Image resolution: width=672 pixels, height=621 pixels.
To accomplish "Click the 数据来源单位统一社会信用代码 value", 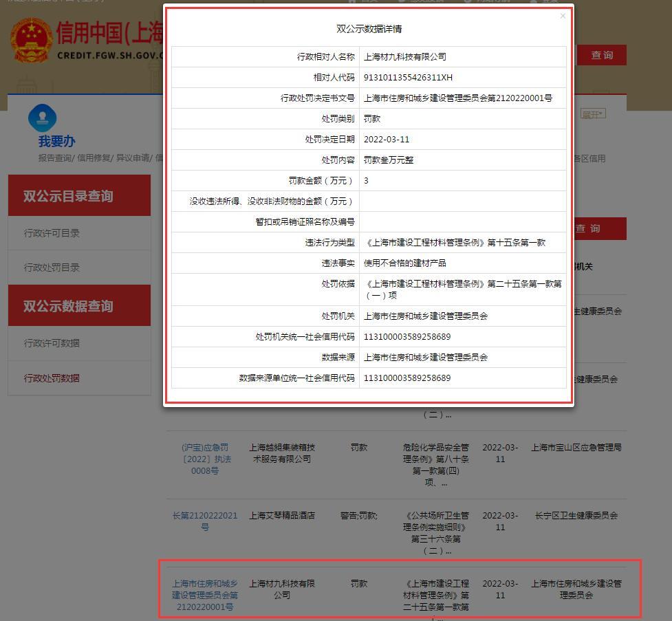I will (x=407, y=378).
